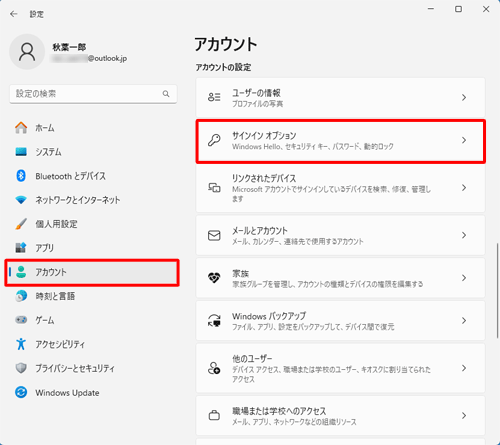This screenshot has width=500, height=445.
Task: Click the search magnifier icon
Action: 166,94
